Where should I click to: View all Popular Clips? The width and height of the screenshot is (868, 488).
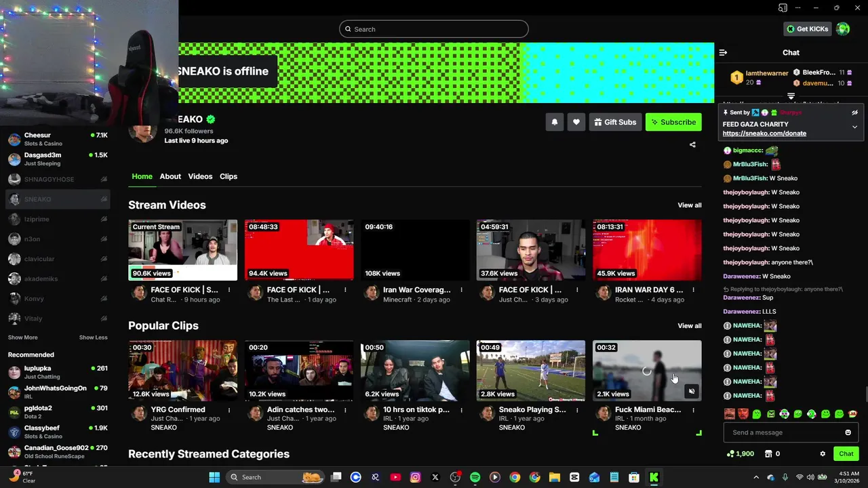click(690, 326)
